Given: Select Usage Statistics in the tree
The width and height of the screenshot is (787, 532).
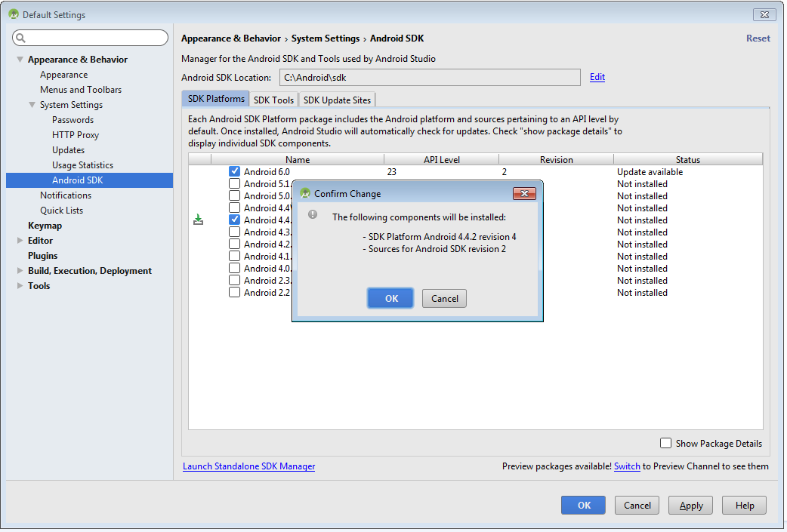Looking at the screenshot, I should click(x=82, y=165).
